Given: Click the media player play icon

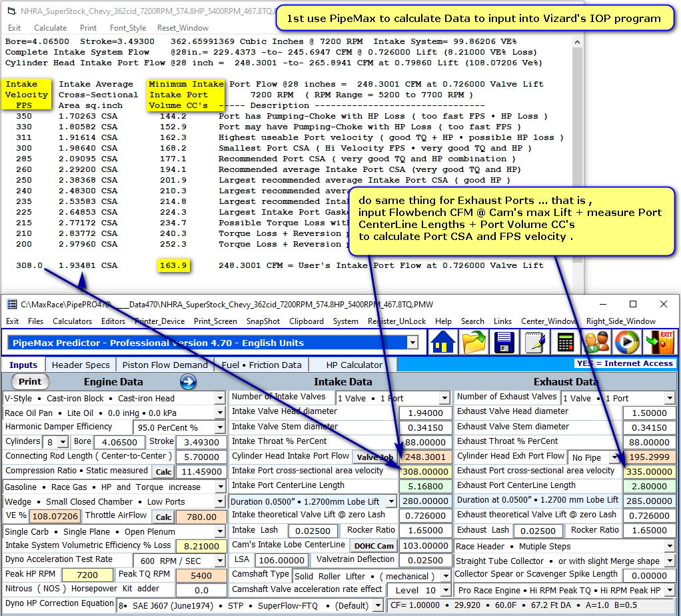Looking at the screenshot, I should tap(627, 342).
